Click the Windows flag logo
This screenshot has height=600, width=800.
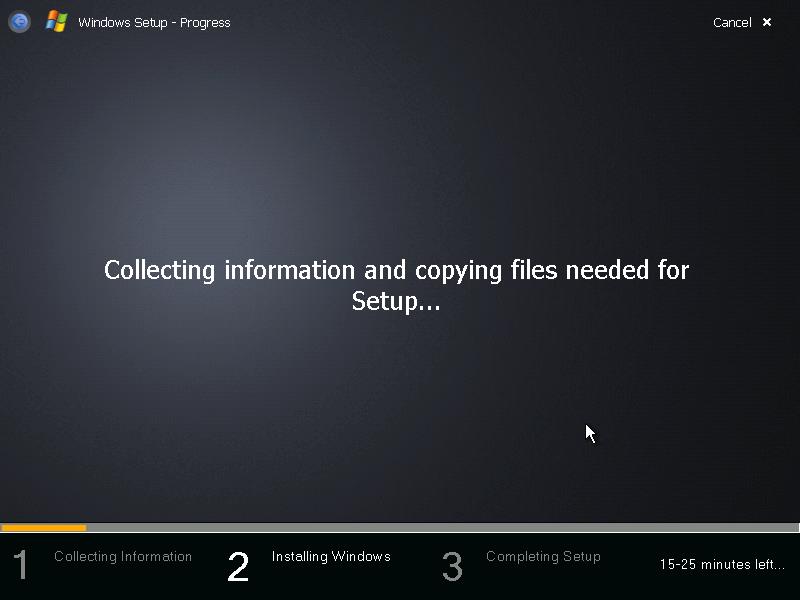[56, 21]
